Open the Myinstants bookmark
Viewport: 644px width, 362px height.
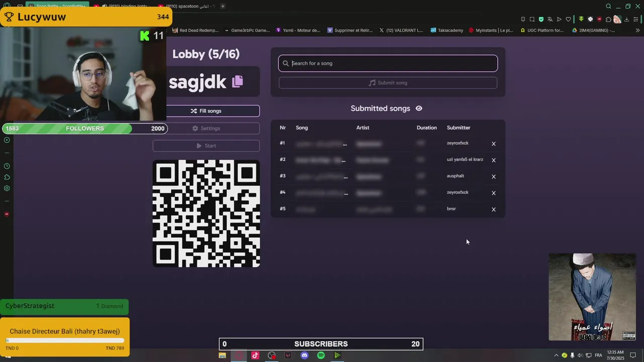tap(491, 30)
